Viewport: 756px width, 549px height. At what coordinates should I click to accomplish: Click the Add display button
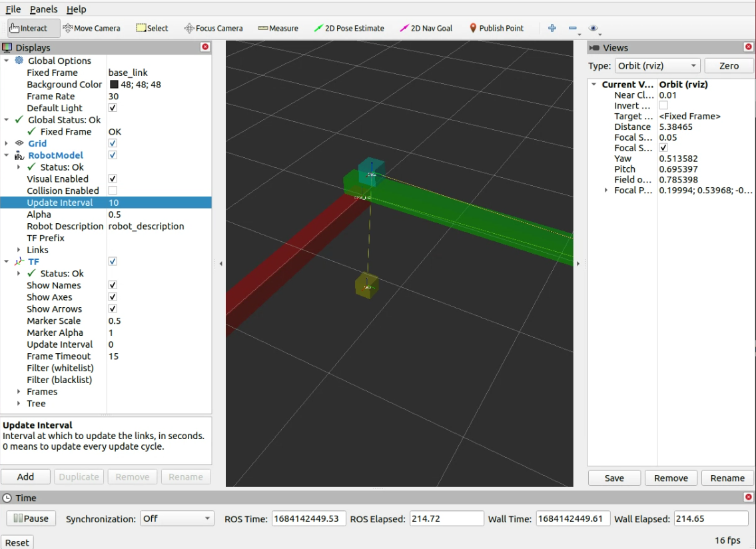pos(25,476)
